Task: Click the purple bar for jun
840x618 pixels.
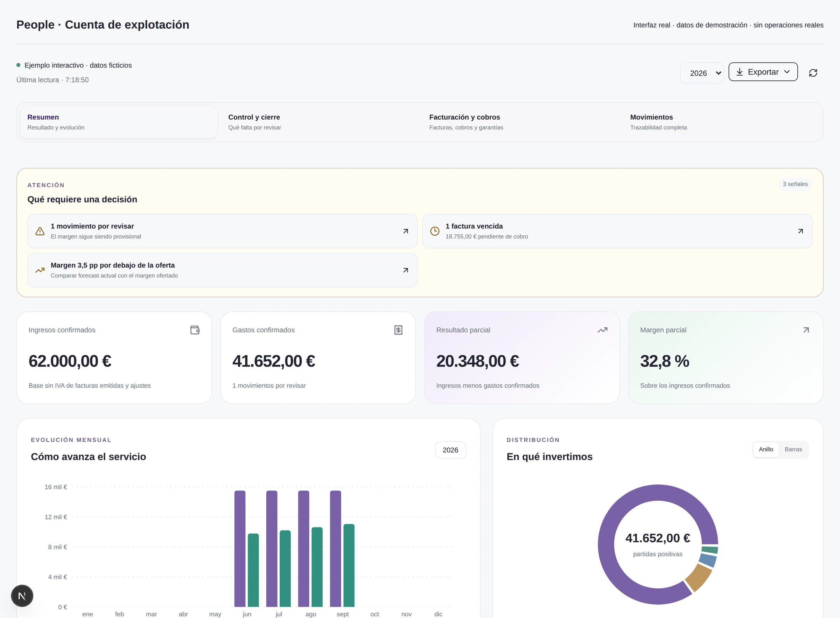Action: [x=239, y=549]
